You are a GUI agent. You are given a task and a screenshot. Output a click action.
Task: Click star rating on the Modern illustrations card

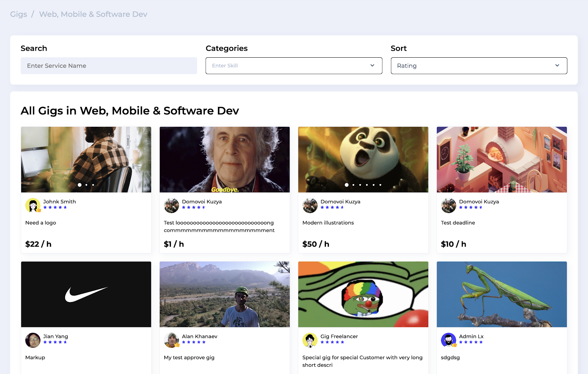click(x=332, y=208)
